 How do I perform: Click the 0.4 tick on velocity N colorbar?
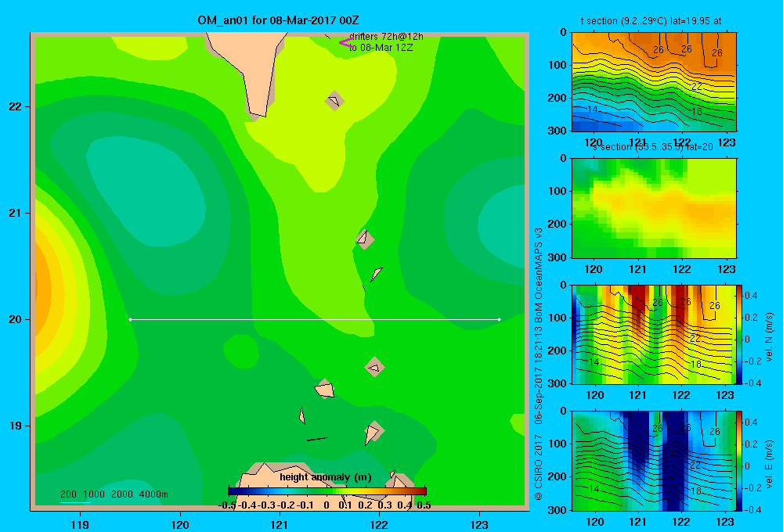pyautogui.click(x=751, y=296)
